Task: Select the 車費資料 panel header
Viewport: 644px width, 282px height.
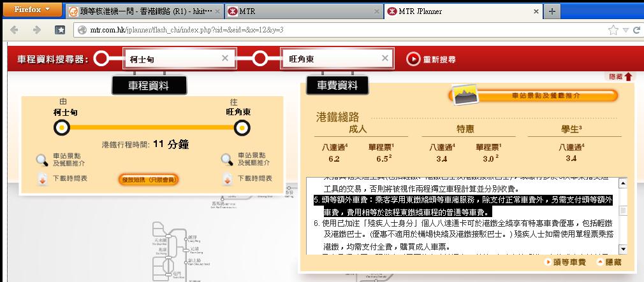Action: click(x=337, y=86)
